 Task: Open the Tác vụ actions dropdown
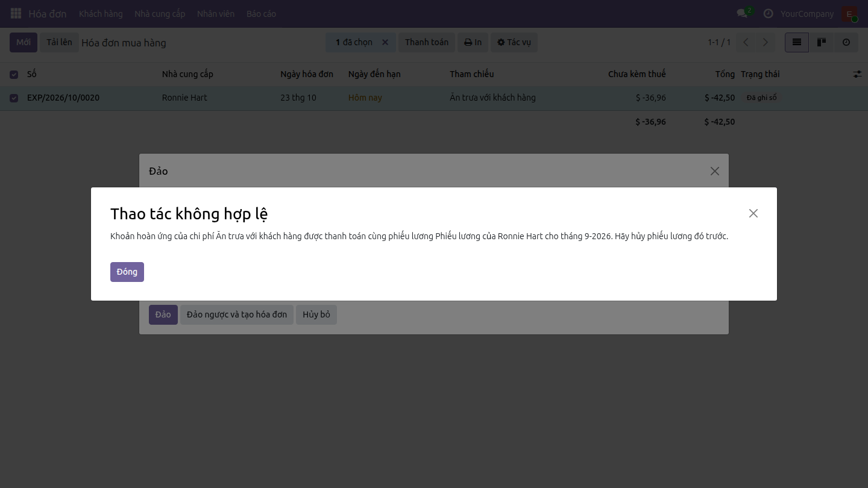514,42
